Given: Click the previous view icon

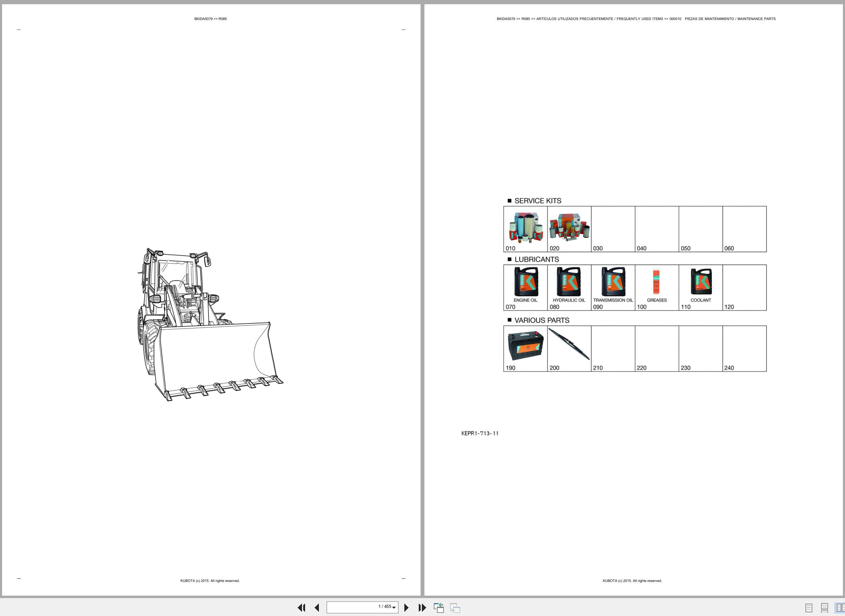Looking at the screenshot, I should (439, 608).
